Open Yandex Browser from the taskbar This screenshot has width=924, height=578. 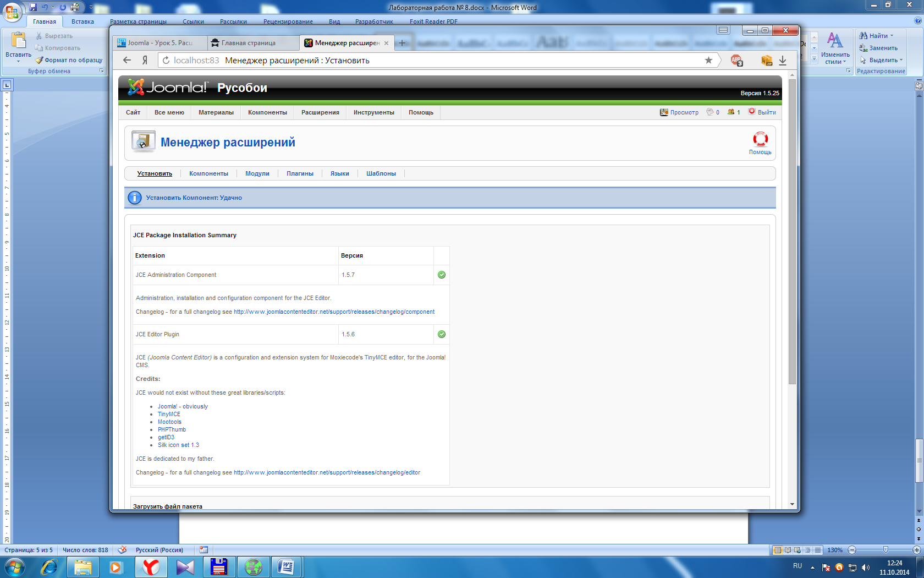click(x=150, y=567)
